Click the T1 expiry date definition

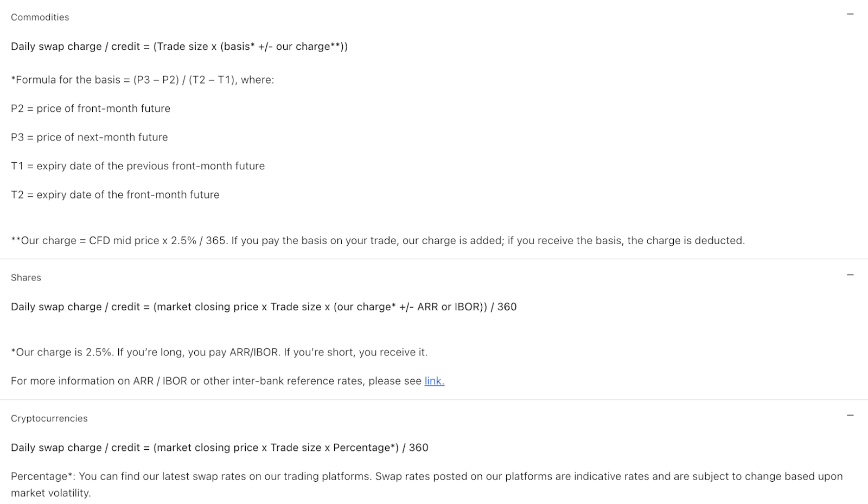[x=138, y=166]
